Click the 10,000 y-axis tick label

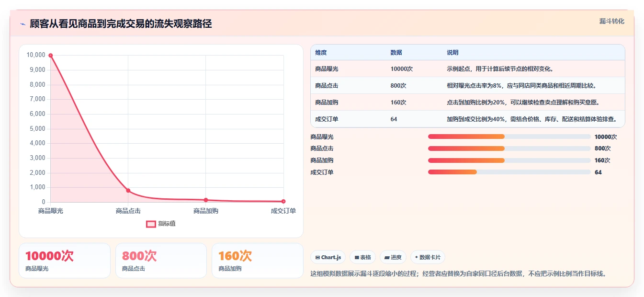tap(36, 55)
